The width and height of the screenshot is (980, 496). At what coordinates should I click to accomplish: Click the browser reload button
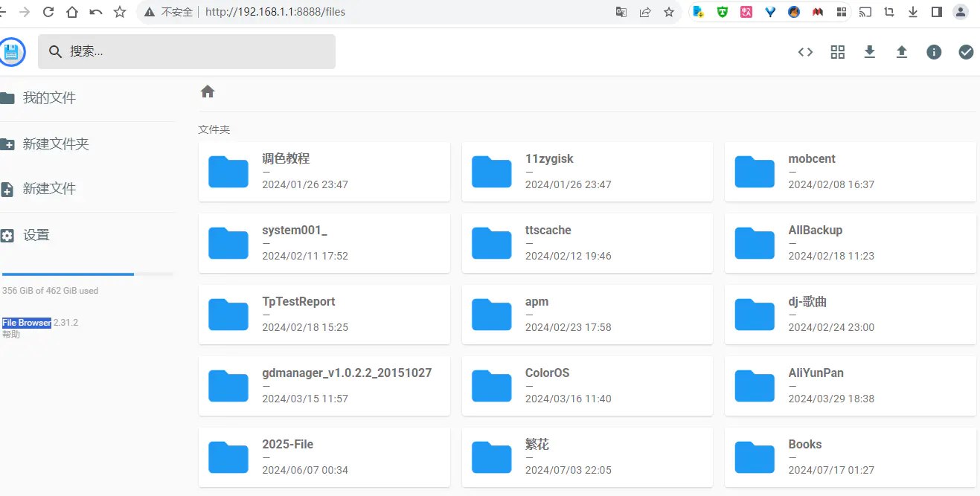click(x=48, y=12)
